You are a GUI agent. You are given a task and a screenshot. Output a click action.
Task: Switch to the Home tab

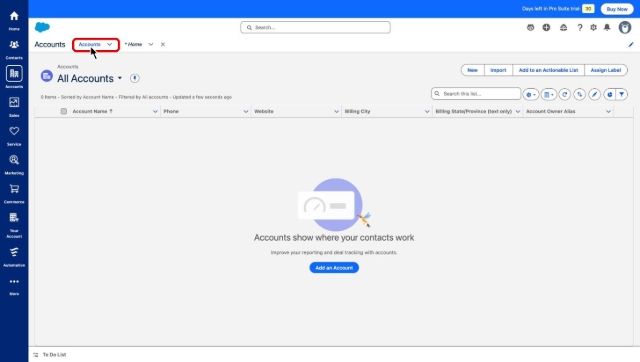[133, 44]
